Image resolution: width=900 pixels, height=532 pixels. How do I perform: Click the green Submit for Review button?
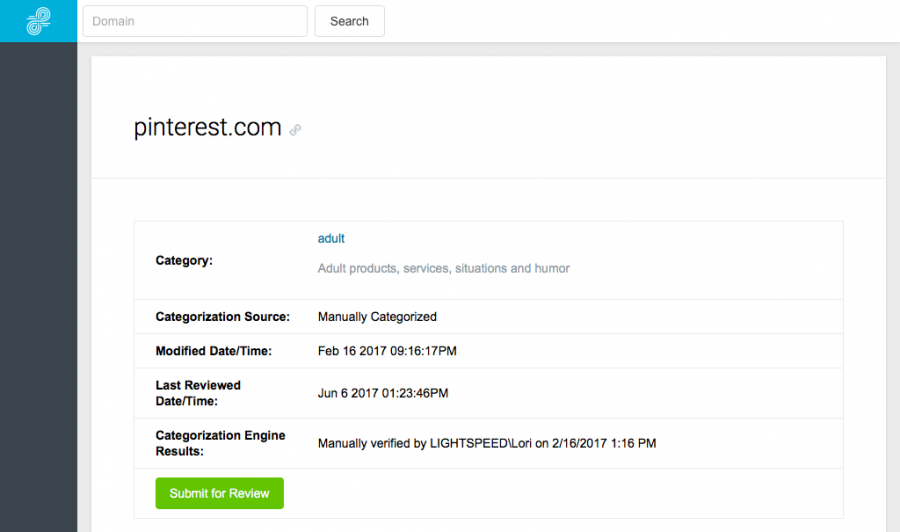point(219,494)
